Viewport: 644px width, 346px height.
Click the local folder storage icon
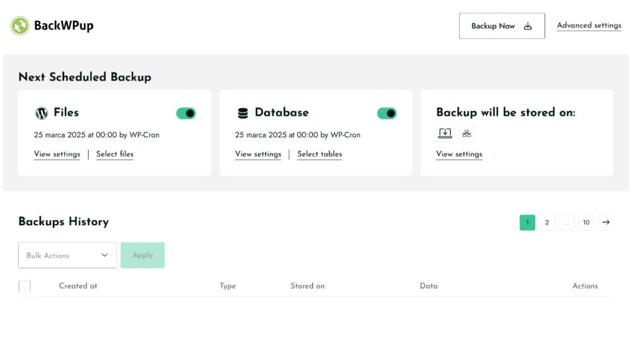(x=445, y=133)
